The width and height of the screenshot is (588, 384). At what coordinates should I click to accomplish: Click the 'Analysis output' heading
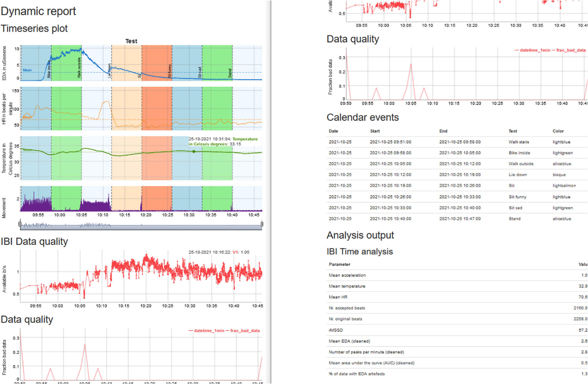pos(360,235)
